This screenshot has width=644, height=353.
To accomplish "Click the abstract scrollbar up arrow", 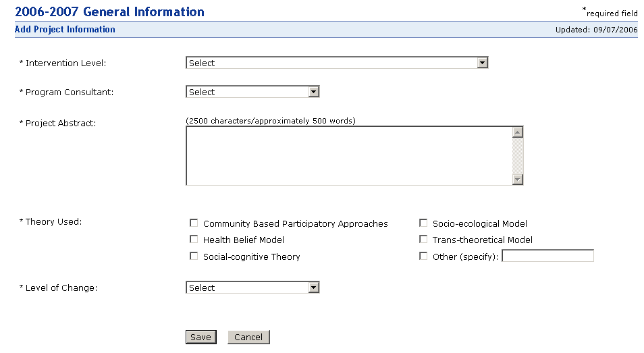I will pyautogui.click(x=518, y=132).
